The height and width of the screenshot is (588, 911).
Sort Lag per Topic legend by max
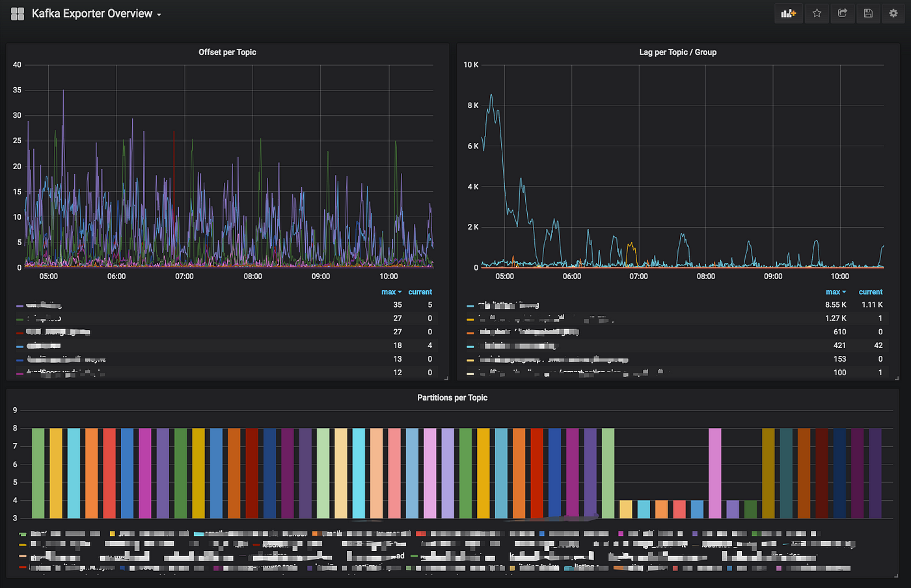pyautogui.click(x=836, y=292)
